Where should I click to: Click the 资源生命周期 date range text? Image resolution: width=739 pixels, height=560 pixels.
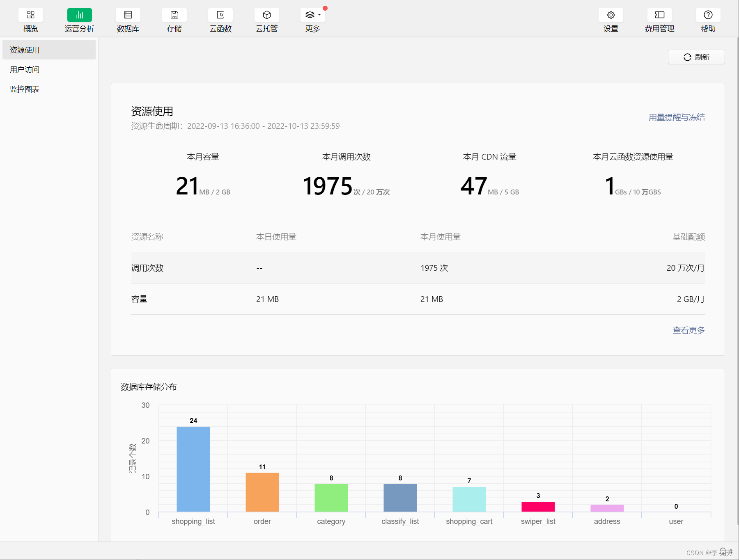[x=235, y=126]
